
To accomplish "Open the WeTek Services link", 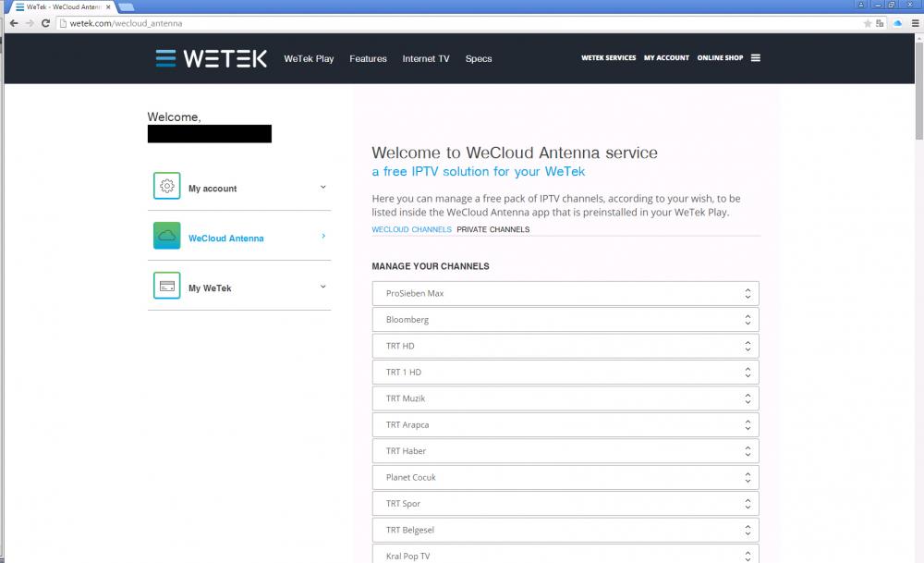I will (x=608, y=58).
